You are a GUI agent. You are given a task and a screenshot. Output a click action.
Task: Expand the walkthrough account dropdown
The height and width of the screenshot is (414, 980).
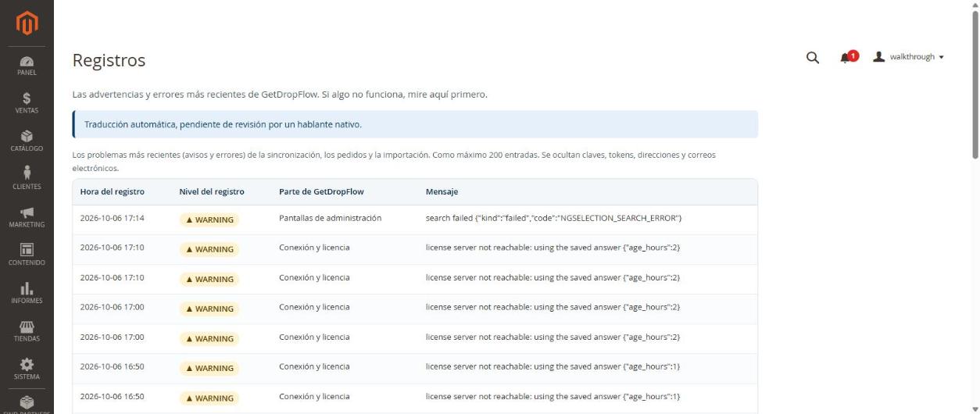tap(909, 57)
